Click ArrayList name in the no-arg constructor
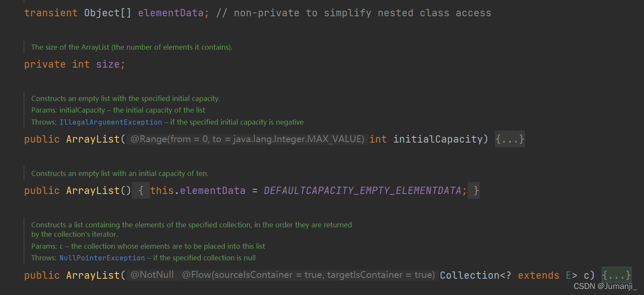The image size is (644, 295). tap(92, 191)
